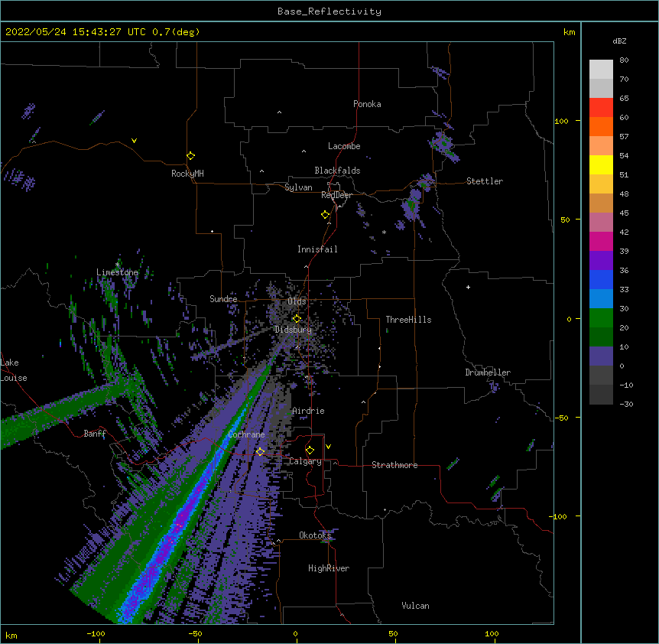Viewport: 659px width, 644px height.
Task: Click the Okotoks city label
Action: [x=315, y=535]
